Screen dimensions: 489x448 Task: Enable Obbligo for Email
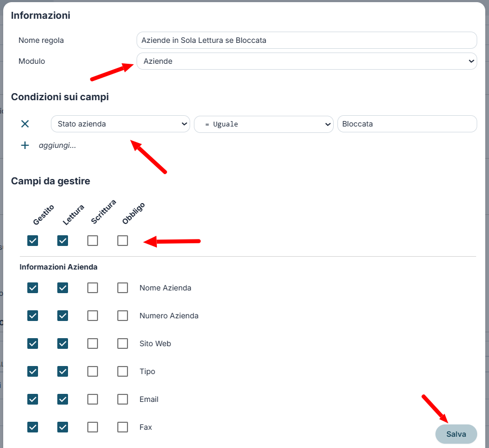(123, 399)
